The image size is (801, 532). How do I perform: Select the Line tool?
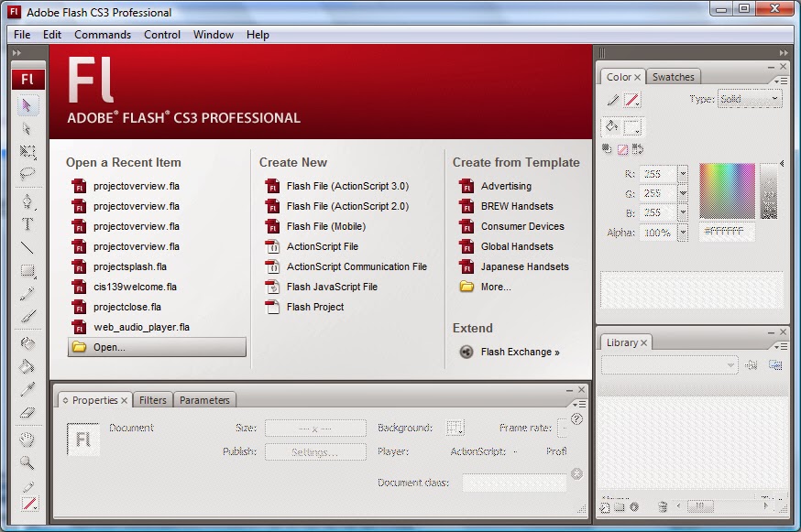(x=27, y=247)
